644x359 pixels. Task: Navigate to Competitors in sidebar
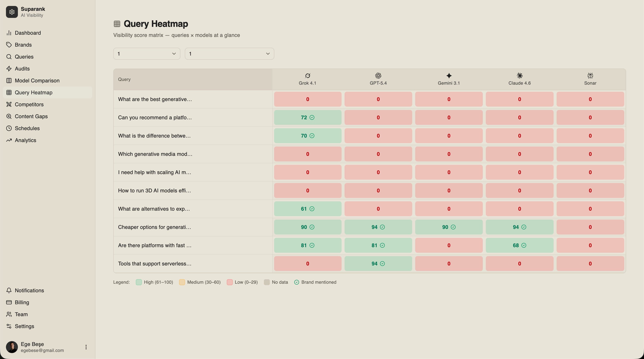coord(29,104)
